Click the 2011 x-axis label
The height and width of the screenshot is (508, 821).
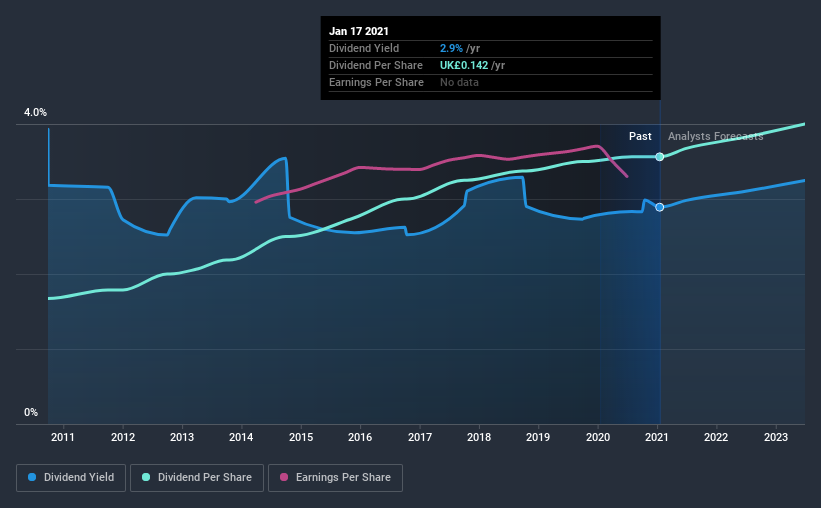pos(63,437)
